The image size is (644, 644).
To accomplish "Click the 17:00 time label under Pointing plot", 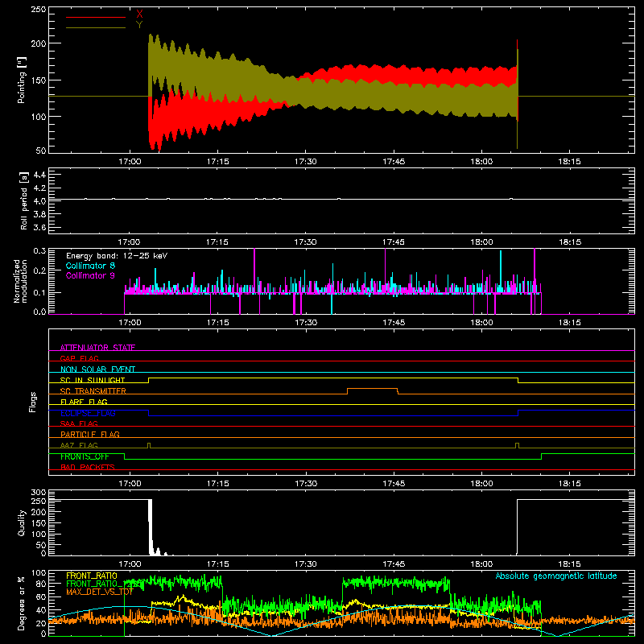I will coord(130,162).
